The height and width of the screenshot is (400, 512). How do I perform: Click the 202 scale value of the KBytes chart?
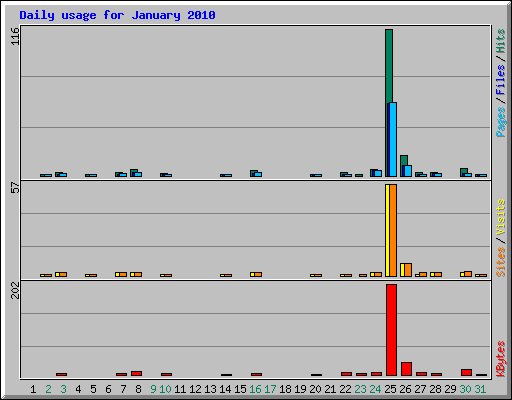[15, 290]
